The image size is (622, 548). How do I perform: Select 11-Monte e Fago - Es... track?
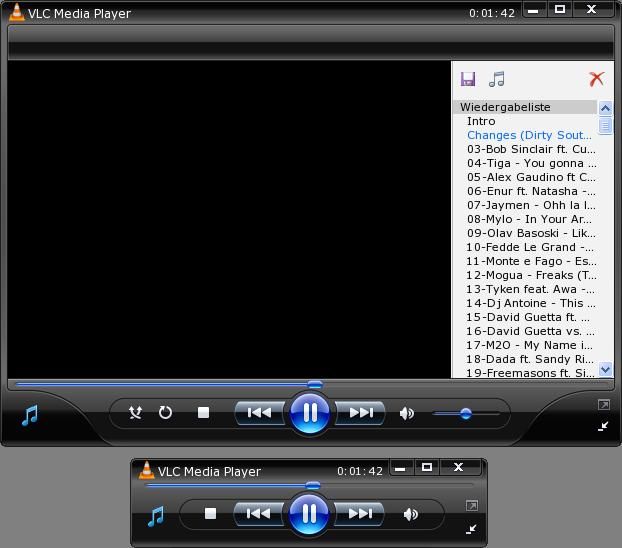(532, 261)
